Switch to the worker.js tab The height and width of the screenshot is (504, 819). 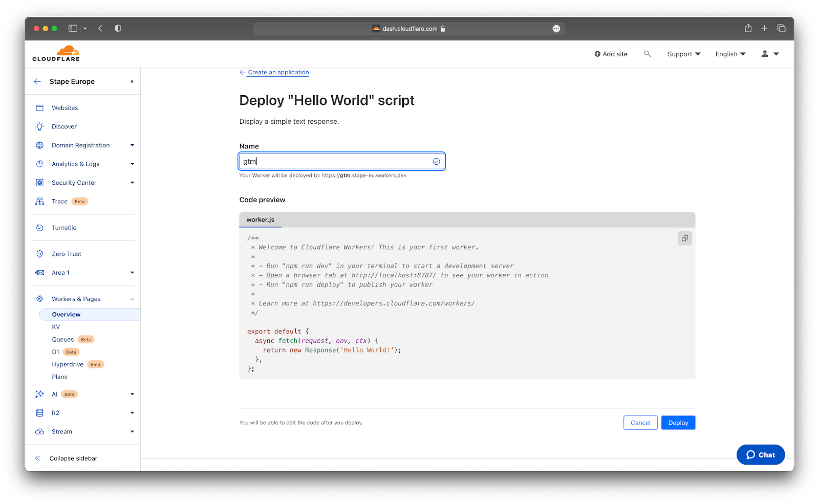(x=261, y=220)
